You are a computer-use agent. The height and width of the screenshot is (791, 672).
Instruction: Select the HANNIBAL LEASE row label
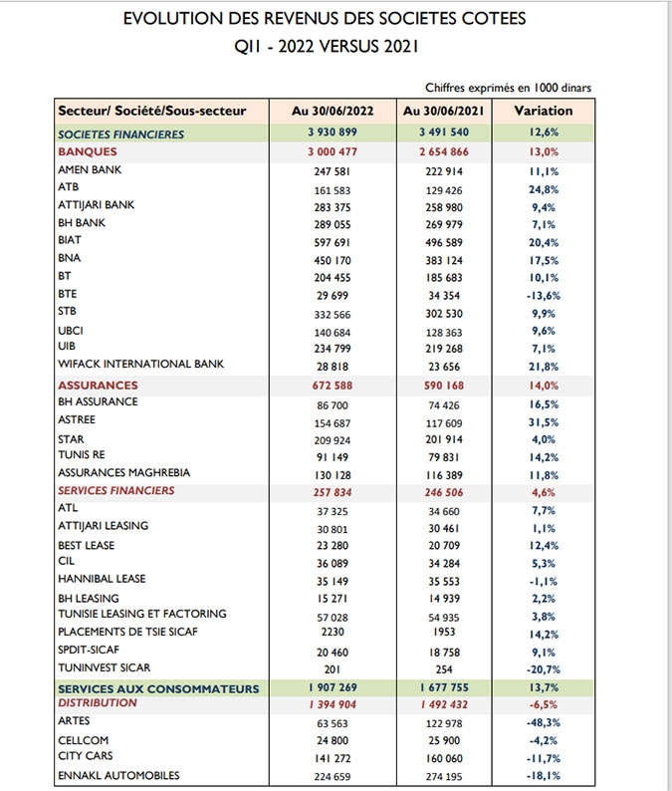(x=102, y=579)
